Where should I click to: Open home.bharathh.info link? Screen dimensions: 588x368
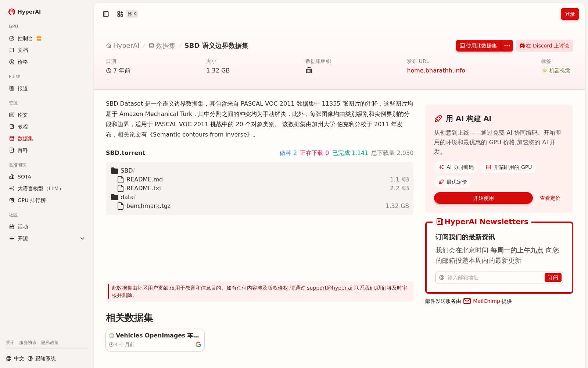click(x=436, y=70)
